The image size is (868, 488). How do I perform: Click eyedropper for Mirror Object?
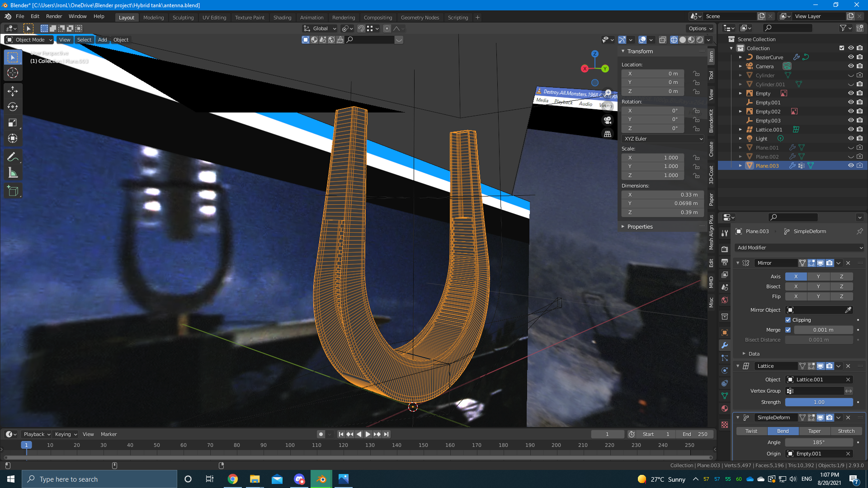tap(848, 310)
